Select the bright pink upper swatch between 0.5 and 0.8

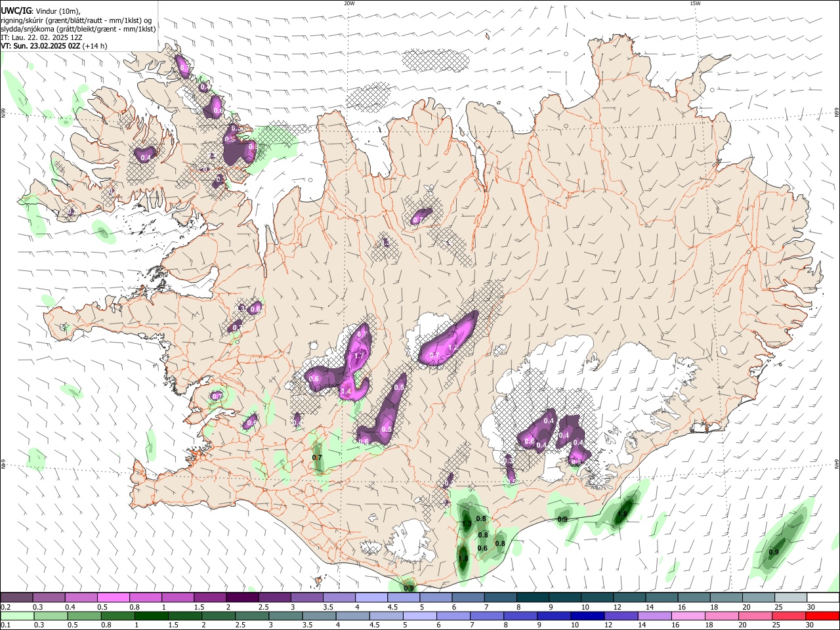pyautogui.click(x=114, y=598)
